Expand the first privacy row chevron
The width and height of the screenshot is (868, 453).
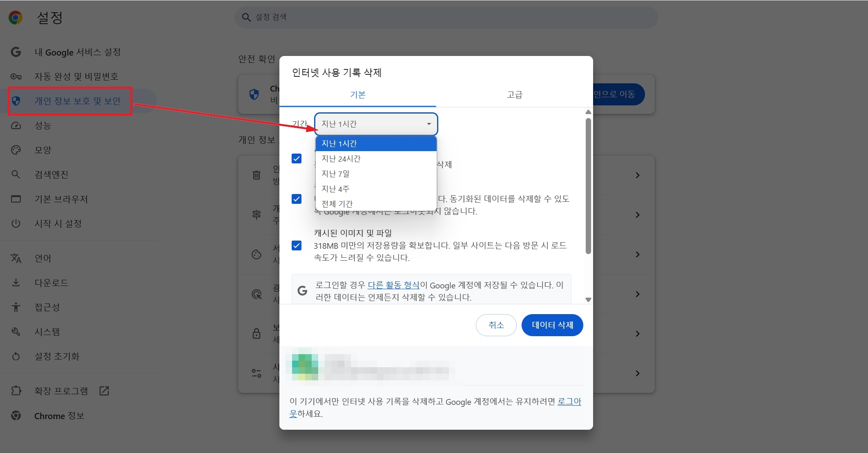pyautogui.click(x=638, y=175)
